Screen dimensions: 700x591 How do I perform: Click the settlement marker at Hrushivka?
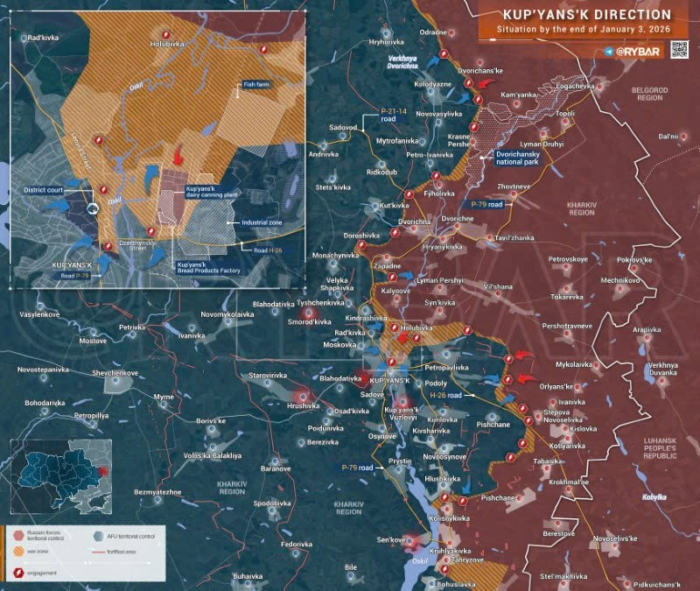[303, 395]
